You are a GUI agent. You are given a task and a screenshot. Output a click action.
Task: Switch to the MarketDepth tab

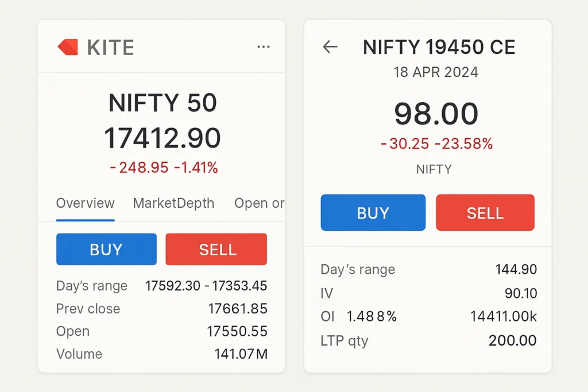click(x=173, y=203)
